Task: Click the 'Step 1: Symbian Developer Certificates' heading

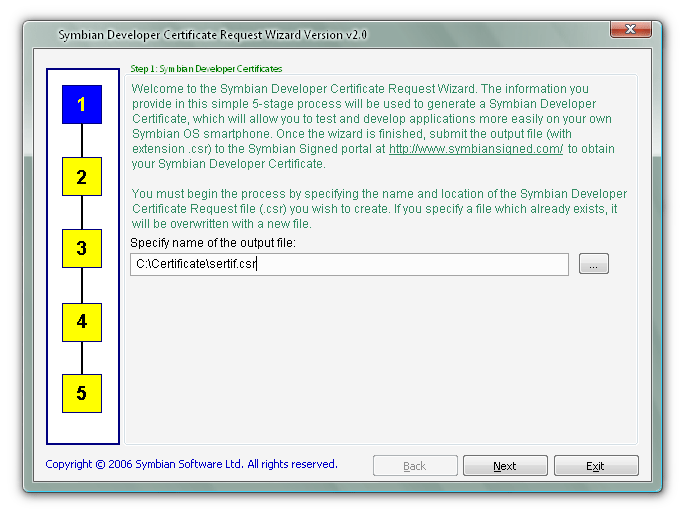Action: coord(206,69)
